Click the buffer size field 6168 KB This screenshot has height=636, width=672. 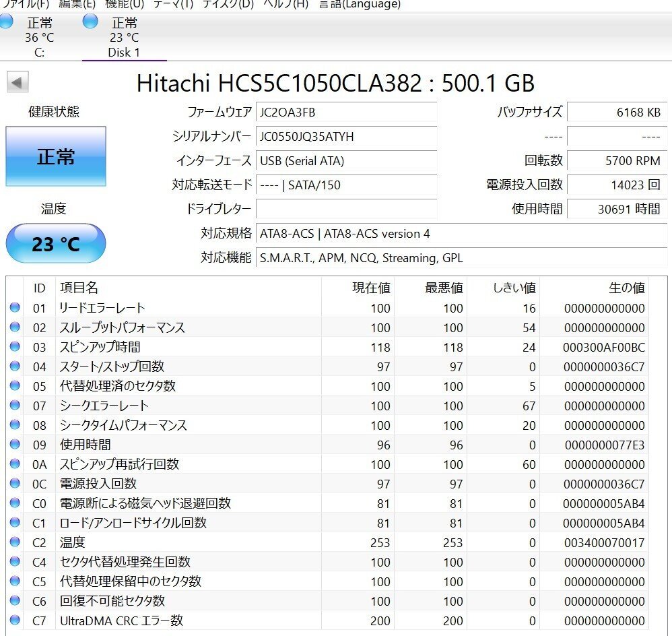617,113
